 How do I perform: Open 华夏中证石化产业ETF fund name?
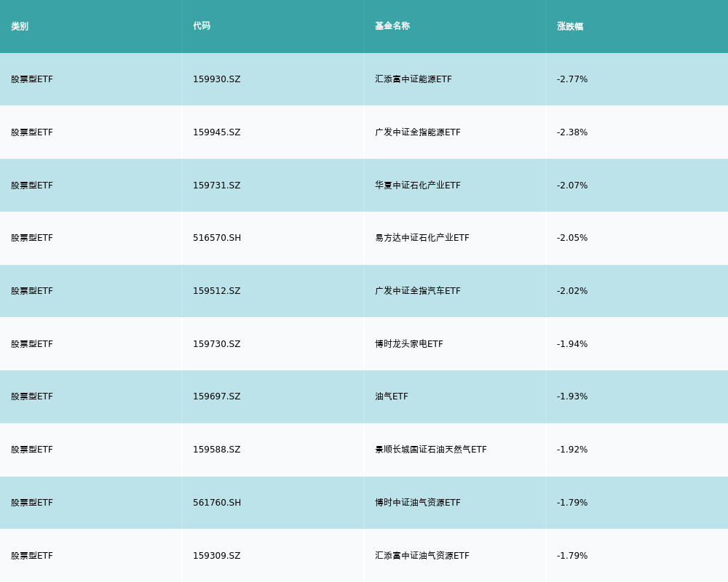point(417,186)
